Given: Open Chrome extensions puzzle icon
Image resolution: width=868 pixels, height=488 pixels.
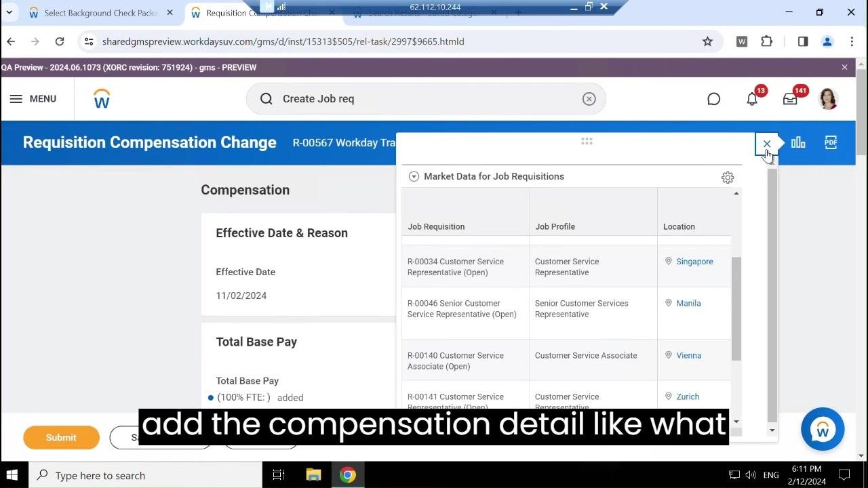Looking at the screenshot, I should (767, 41).
